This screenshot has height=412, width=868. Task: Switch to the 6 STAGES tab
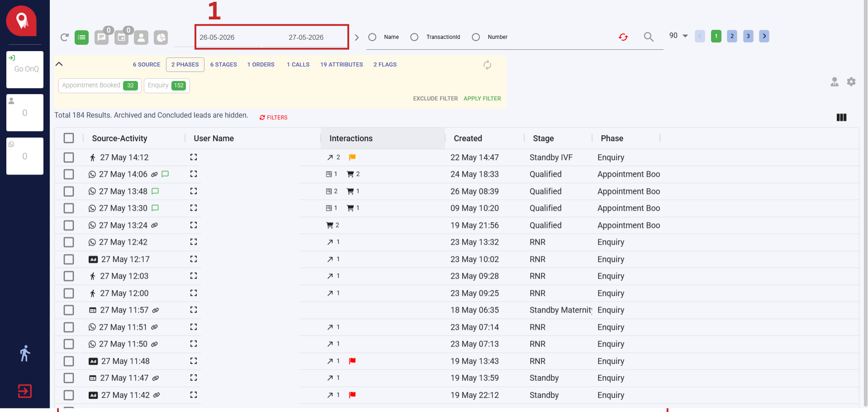223,65
